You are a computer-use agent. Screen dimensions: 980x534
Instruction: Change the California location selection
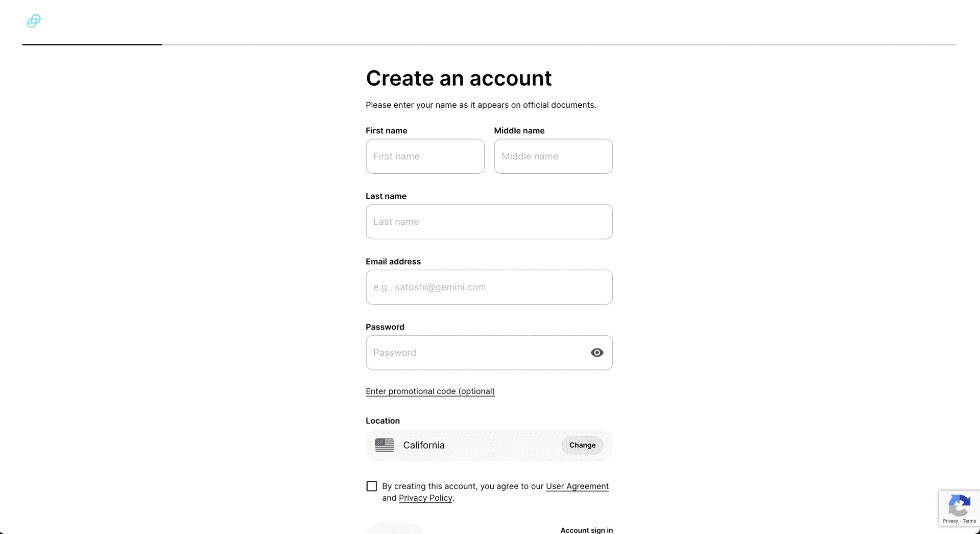point(582,445)
